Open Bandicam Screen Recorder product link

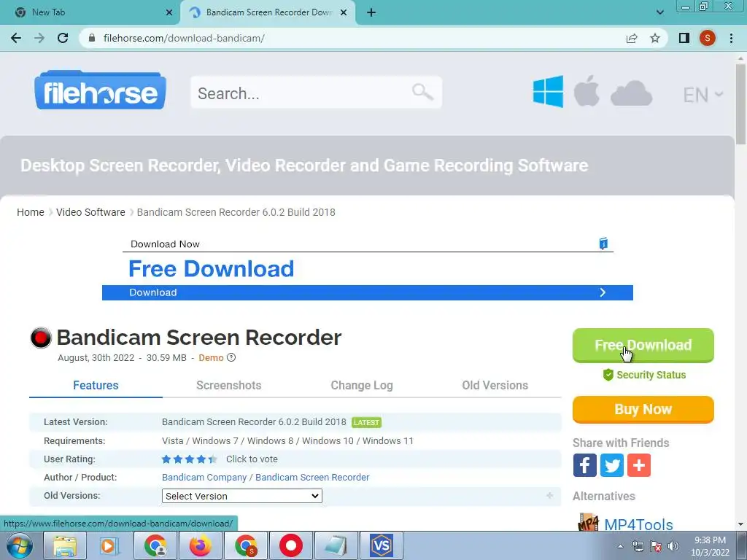pos(312,477)
